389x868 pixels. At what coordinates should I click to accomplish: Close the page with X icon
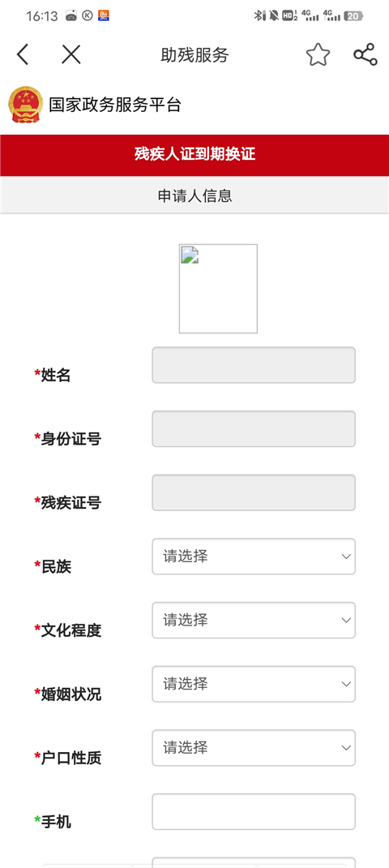point(71,54)
